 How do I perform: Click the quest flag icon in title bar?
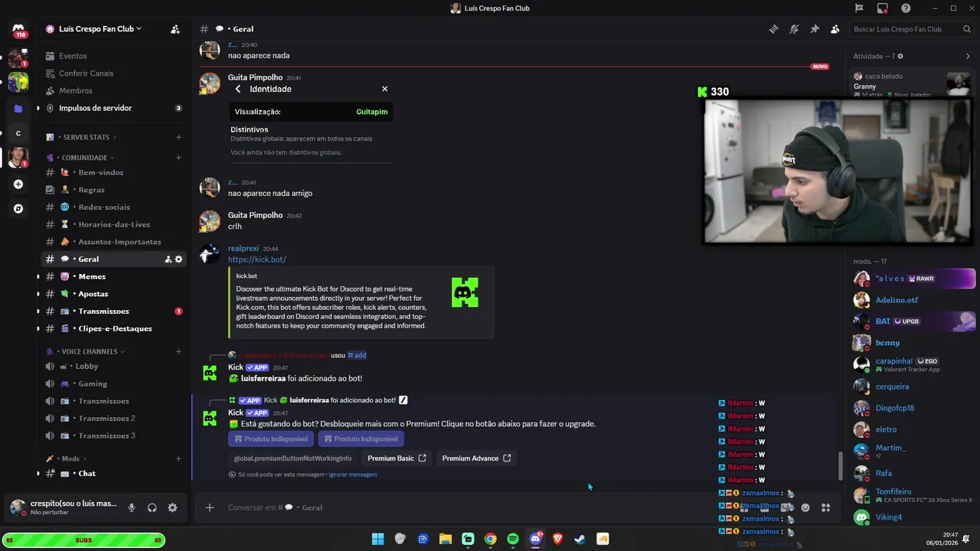pyautogui.click(x=859, y=8)
